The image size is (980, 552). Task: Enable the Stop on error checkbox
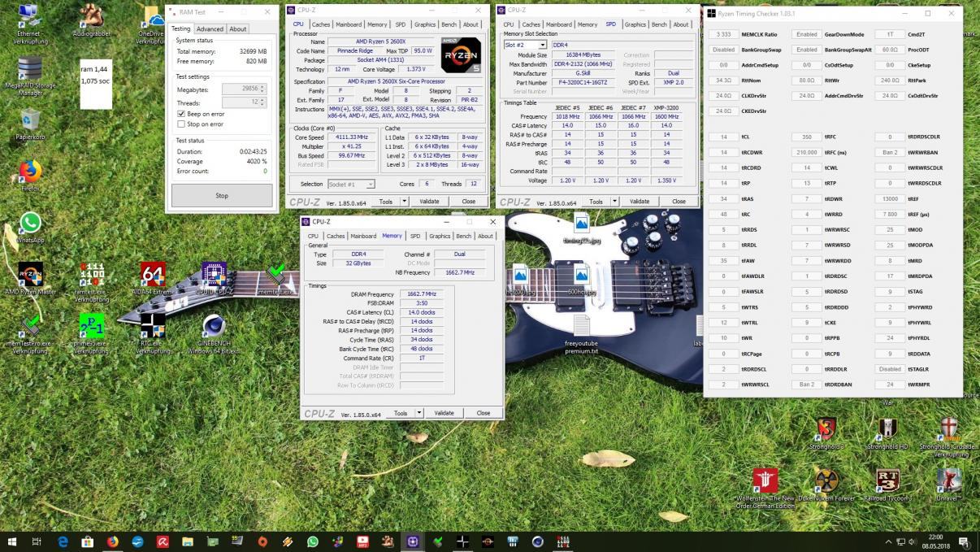coord(181,124)
